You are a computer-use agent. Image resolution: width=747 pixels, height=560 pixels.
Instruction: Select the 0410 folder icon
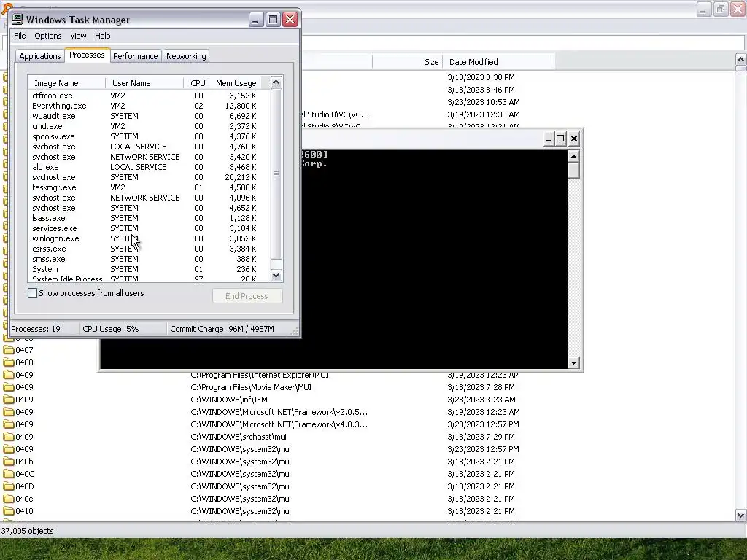pyautogui.click(x=9, y=511)
